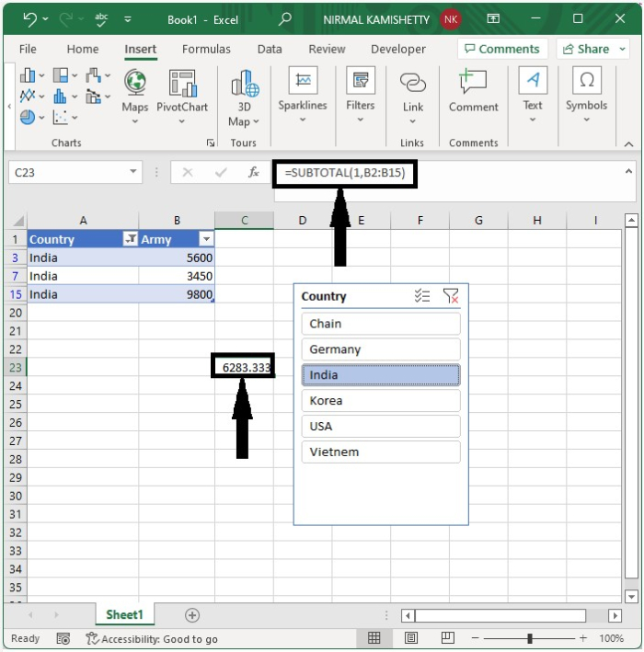Open the Army column filter dropdown

[x=206, y=239]
